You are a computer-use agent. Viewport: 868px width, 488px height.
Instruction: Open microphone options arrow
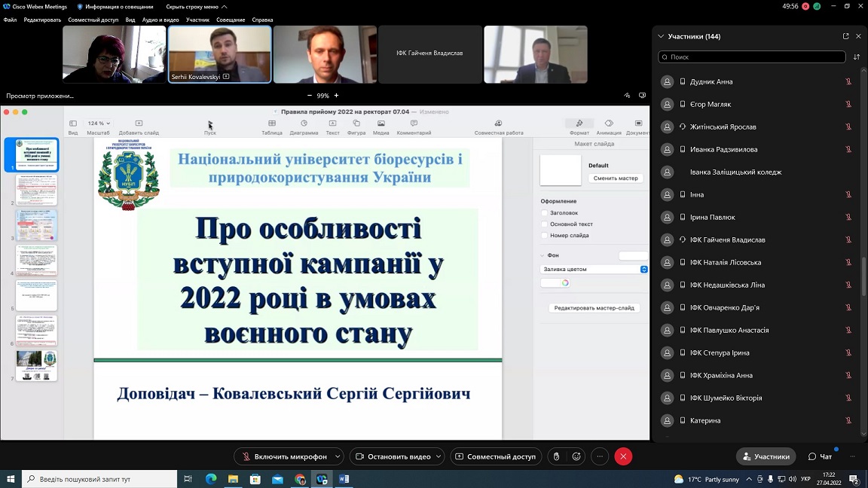[338, 456]
